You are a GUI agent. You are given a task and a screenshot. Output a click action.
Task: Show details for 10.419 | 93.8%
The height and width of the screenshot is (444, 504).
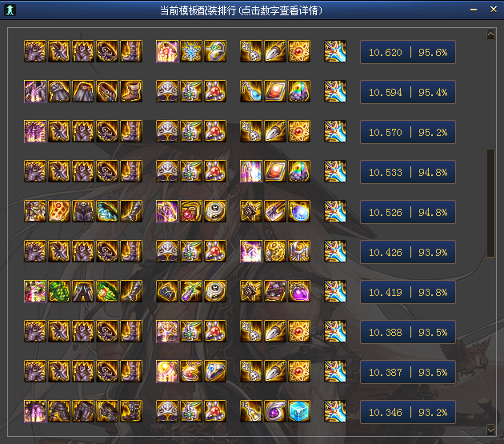[x=407, y=292]
